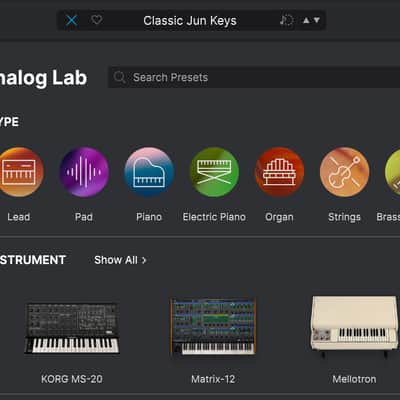Click the Matrix-12 label
400x400 pixels.
[213, 379]
